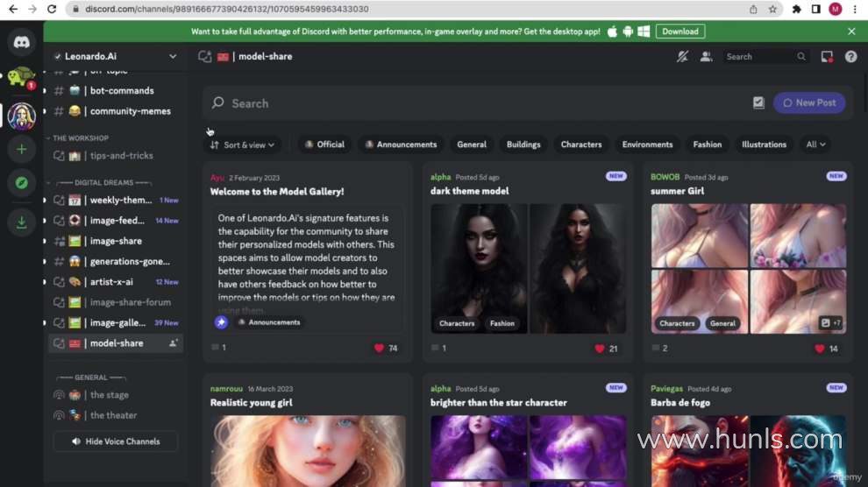The width and height of the screenshot is (868, 487).
Task: Select the turtle server icon
Action: [22, 77]
